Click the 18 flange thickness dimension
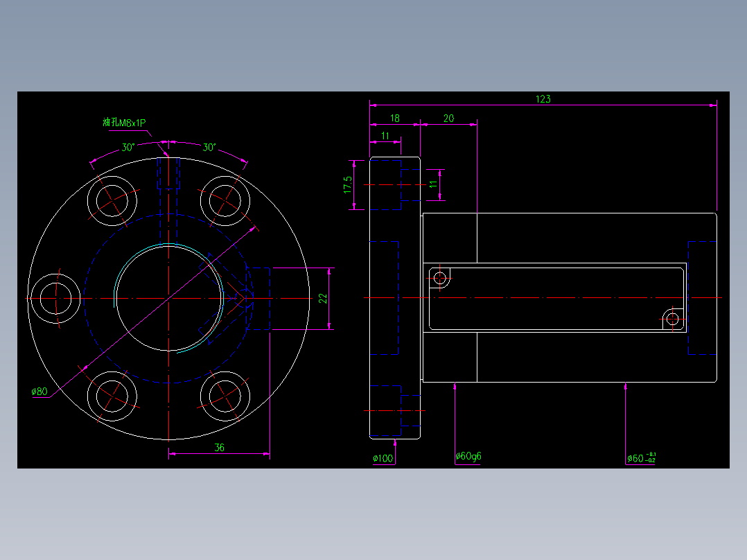 click(395, 119)
